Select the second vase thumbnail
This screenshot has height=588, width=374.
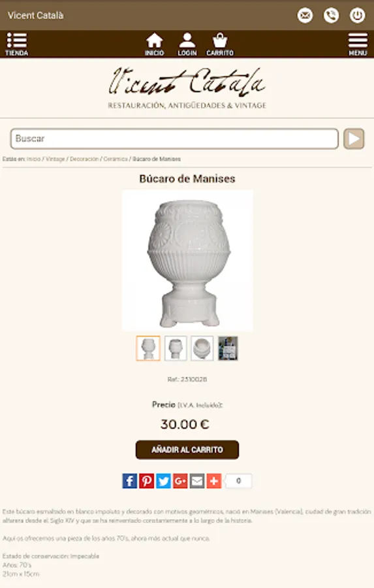tap(176, 348)
